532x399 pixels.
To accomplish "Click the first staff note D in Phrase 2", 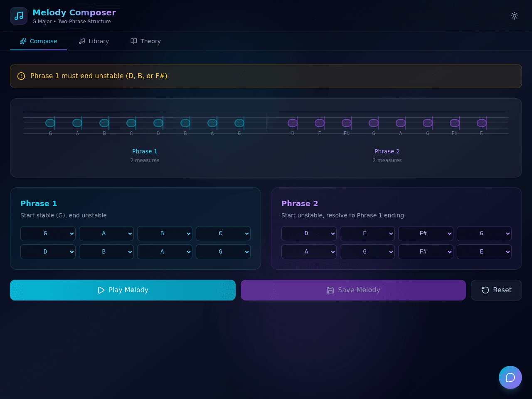I will (293, 123).
